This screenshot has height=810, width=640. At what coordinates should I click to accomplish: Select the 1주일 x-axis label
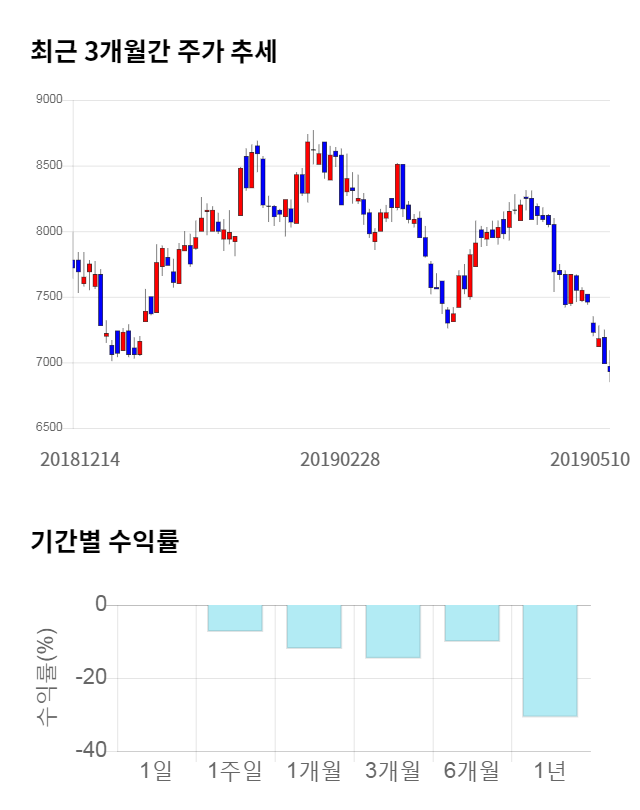235,771
